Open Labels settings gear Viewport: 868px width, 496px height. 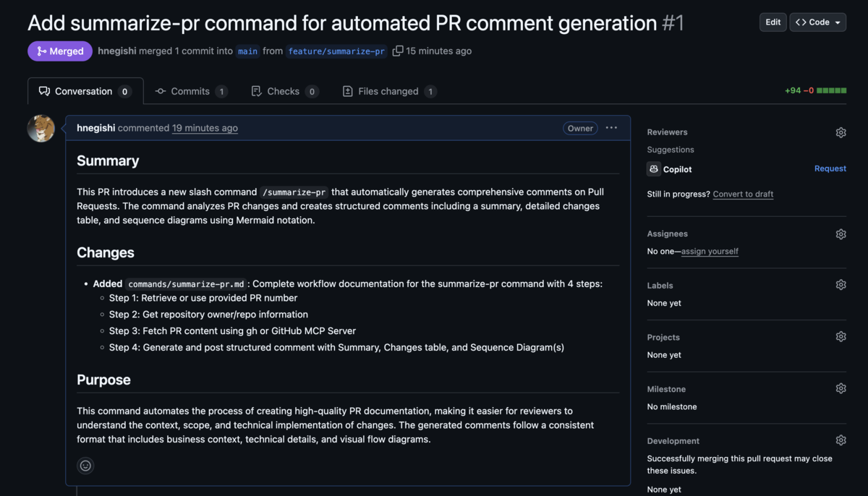pos(841,285)
